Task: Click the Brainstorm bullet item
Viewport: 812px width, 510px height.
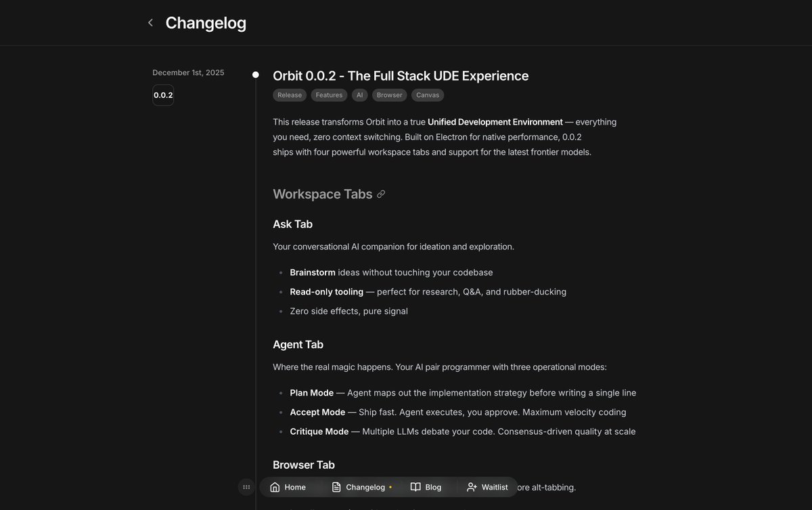Action: [x=391, y=272]
